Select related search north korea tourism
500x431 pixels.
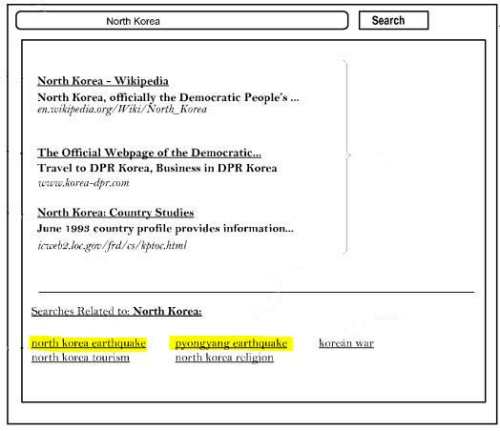[80, 358]
